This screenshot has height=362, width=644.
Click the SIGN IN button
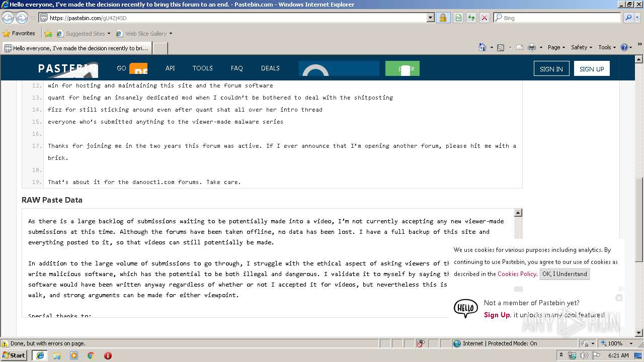(551, 69)
